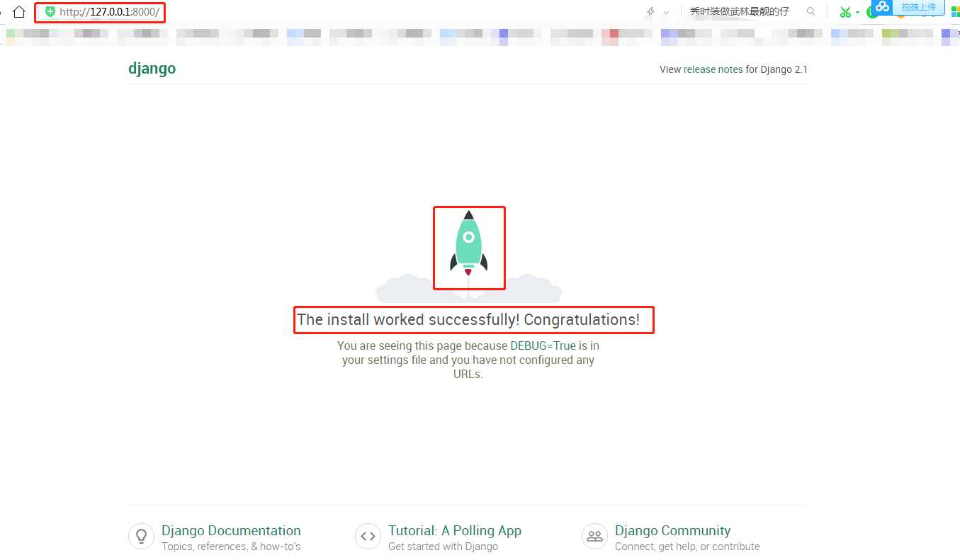The image size is (960, 560).
Task: Click the django logo heading
Action: tap(152, 69)
